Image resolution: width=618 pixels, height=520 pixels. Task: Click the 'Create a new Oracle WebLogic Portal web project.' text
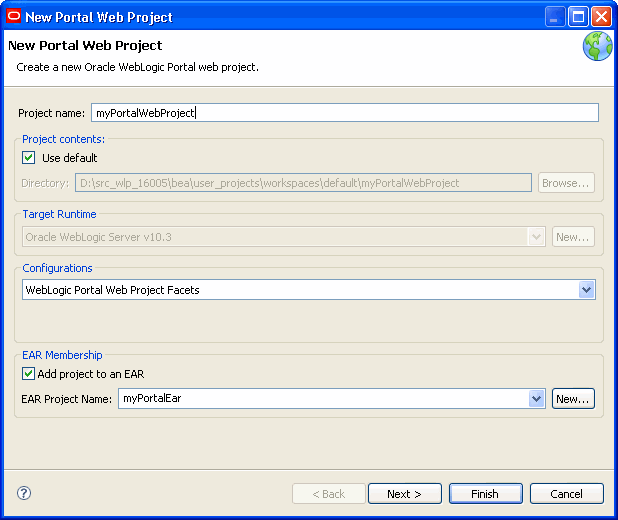click(138, 67)
